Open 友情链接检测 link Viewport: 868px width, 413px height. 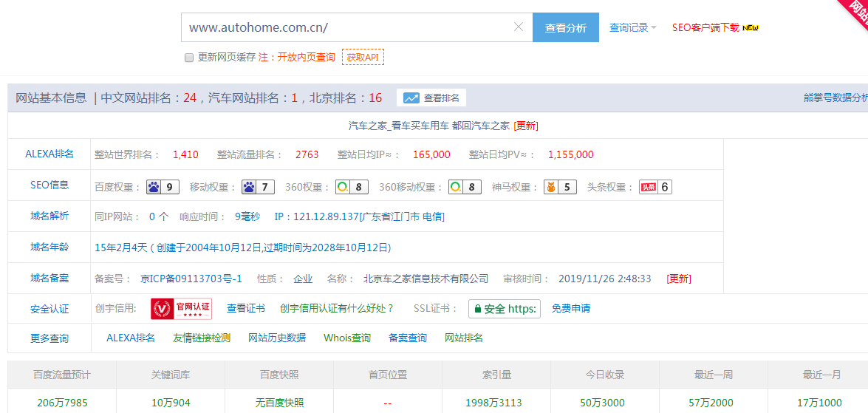(x=202, y=338)
